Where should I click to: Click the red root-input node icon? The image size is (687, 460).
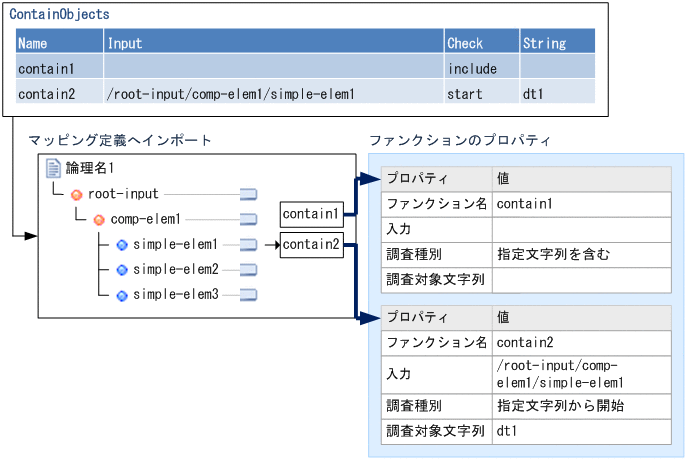point(76,194)
